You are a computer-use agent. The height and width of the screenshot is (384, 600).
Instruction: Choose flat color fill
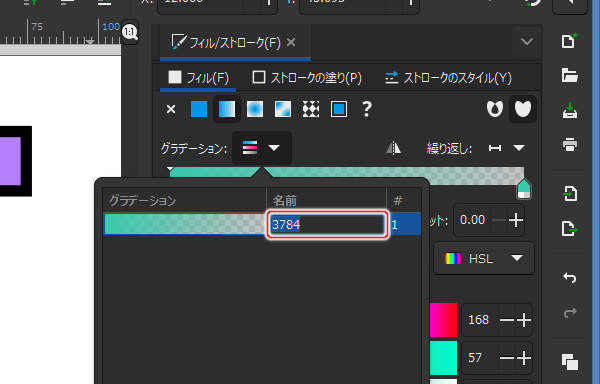[x=199, y=109]
